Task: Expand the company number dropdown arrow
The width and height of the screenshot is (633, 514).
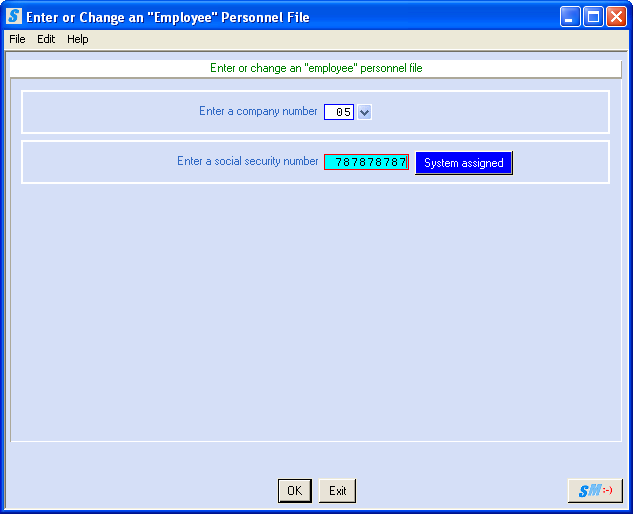Action: 364,112
